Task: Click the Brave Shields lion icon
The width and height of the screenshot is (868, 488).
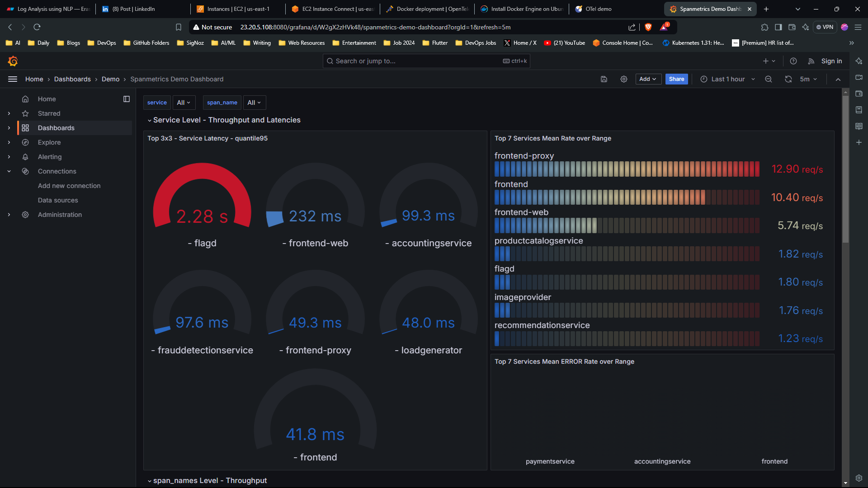Action: click(x=648, y=27)
